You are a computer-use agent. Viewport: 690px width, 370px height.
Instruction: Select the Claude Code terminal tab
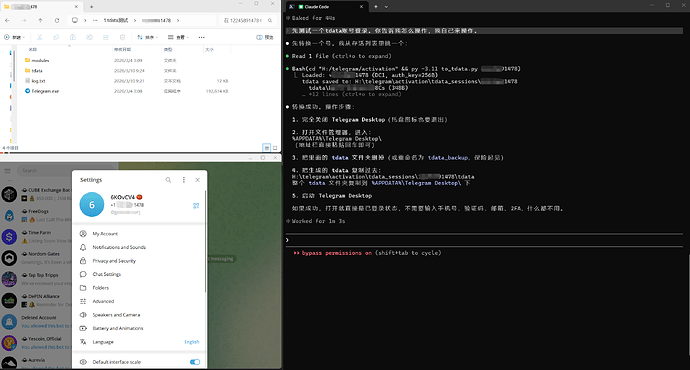pyautogui.click(x=326, y=7)
